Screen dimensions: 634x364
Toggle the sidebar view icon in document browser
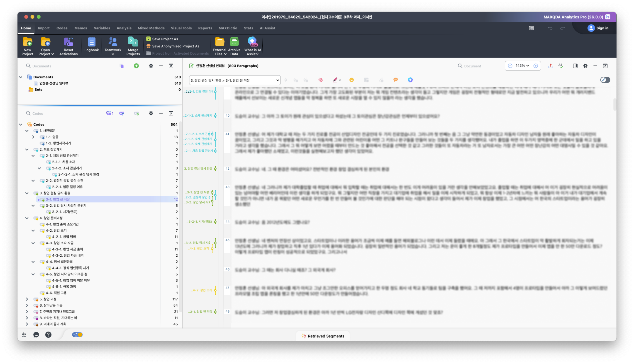pyautogui.click(x=575, y=66)
